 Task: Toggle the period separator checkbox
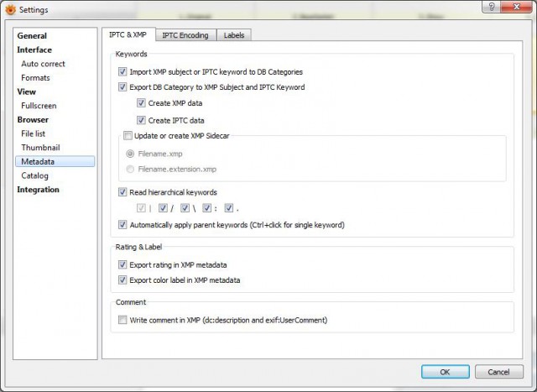click(229, 208)
